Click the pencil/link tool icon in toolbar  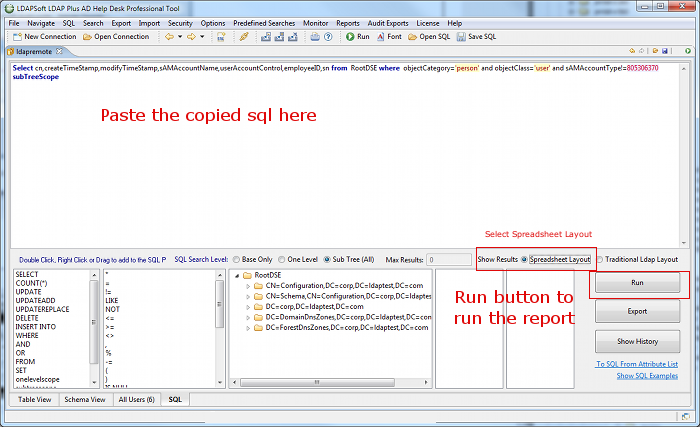click(x=244, y=37)
